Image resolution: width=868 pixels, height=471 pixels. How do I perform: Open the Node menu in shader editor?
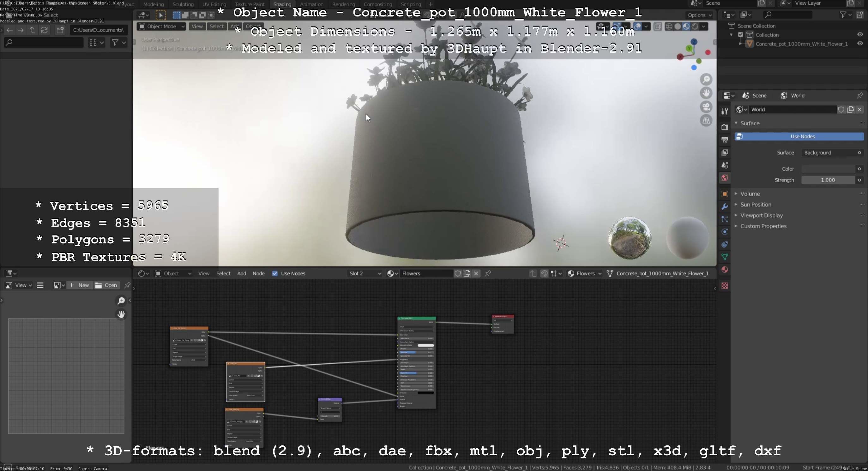[258, 273]
